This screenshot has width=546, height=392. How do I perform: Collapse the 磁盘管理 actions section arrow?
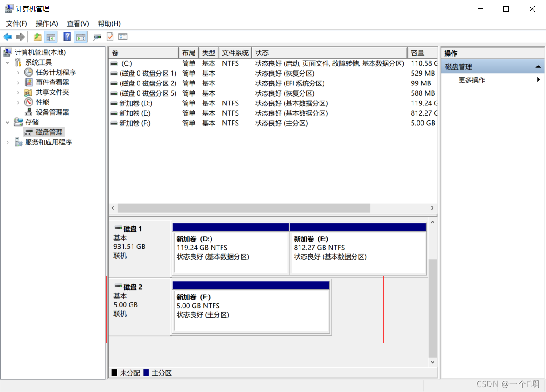(538, 66)
